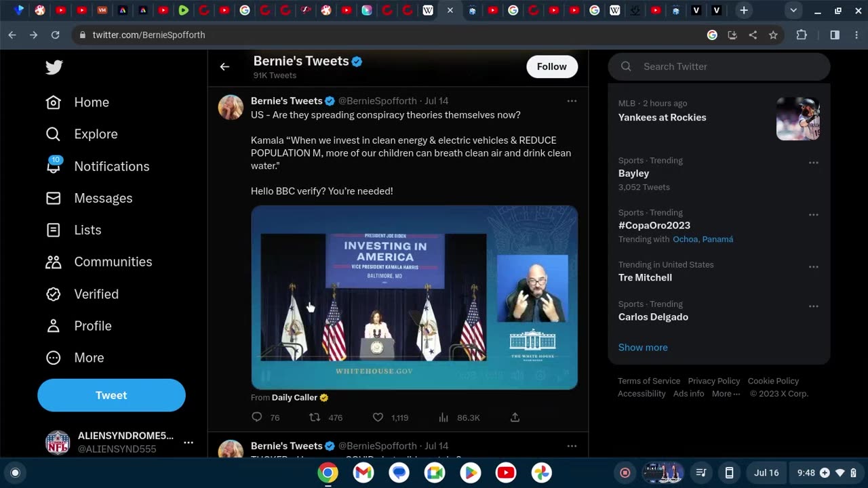
Task: Open the Tre Mitchell trend
Action: tap(646, 278)
